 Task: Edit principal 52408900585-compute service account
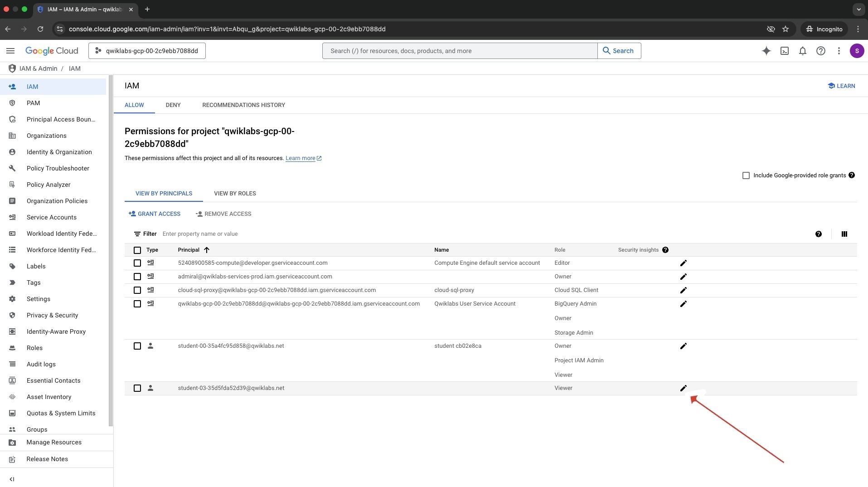click(x=683, y=263)
